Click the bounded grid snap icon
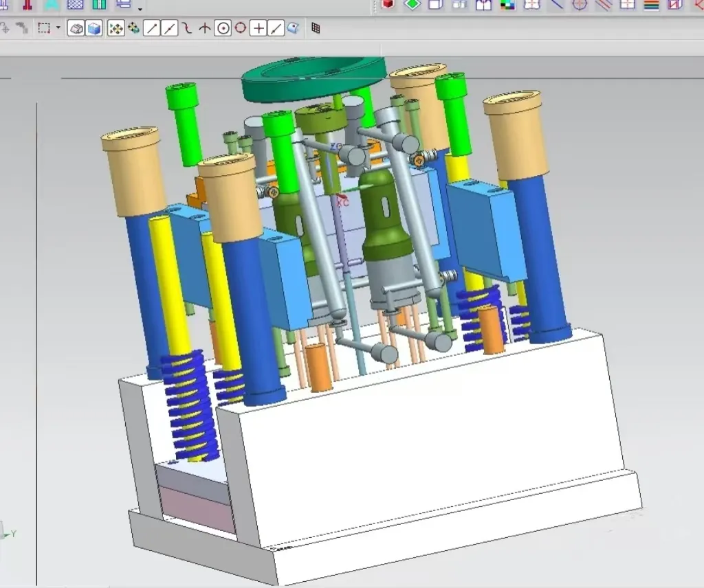Screen dimensions: 704x588 (316, 28)
